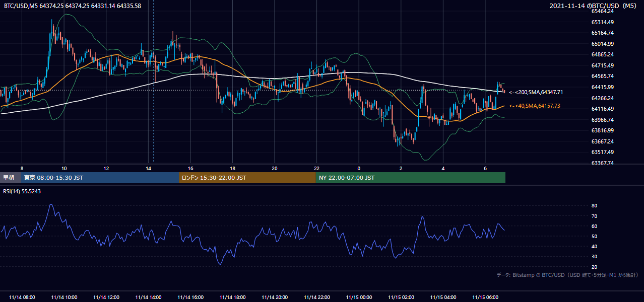Click price axis value 65464.24
This screenshot has height=302, width=644.
click(x=602, y=11)
